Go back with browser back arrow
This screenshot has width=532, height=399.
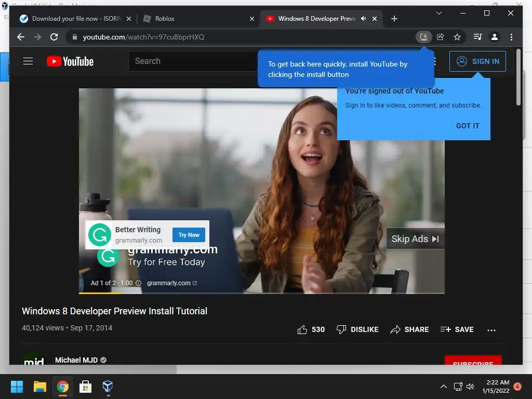click(21, 37)
